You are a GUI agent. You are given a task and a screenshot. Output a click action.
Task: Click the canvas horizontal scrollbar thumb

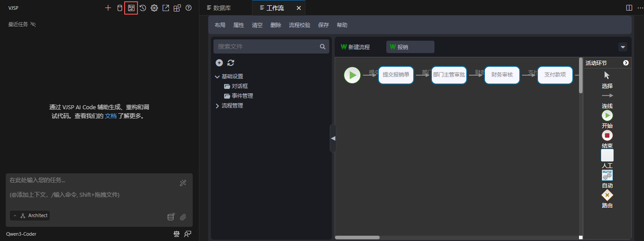click(x=357, y=237)
